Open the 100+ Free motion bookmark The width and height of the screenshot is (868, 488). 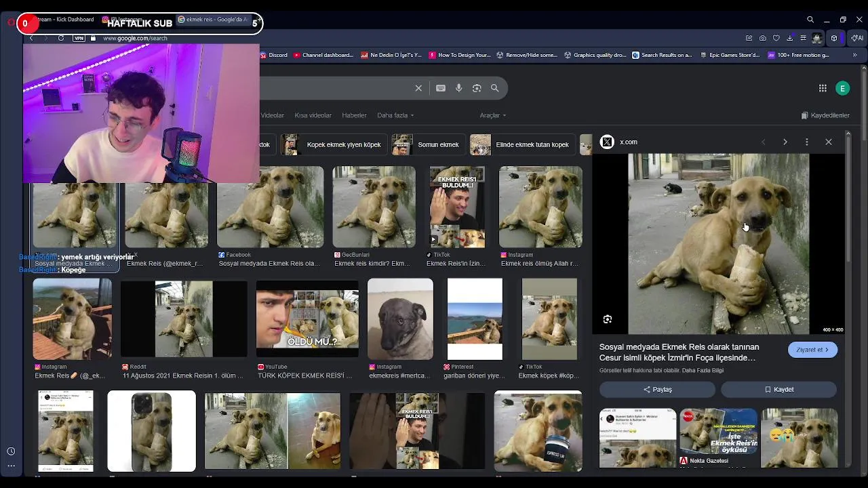(798, 55)
